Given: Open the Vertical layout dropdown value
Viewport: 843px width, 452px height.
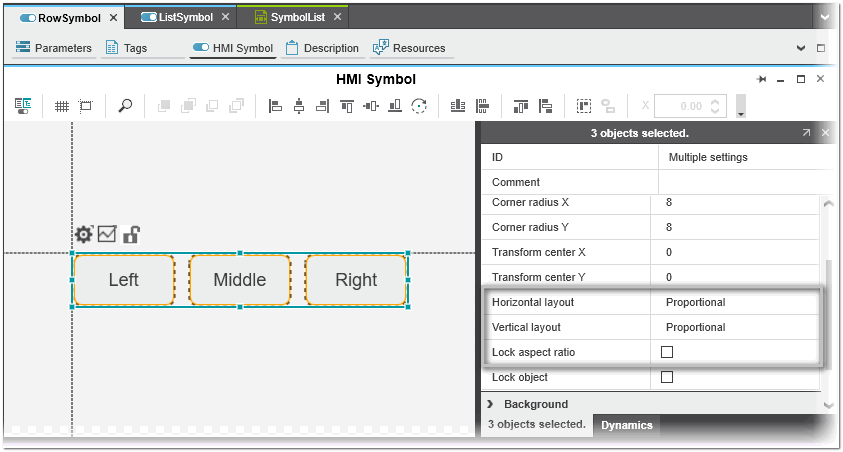Looking at the screenshot, I should click(738, 327).
